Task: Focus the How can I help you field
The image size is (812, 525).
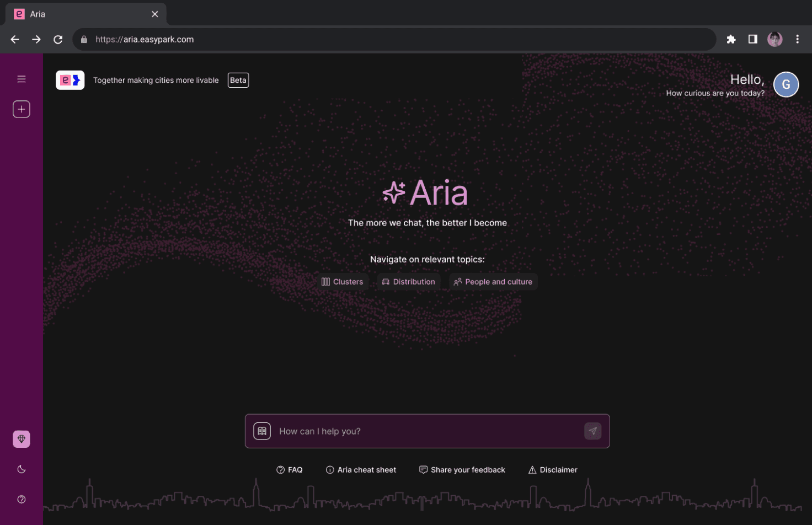Action: click(x=428, y=431)
